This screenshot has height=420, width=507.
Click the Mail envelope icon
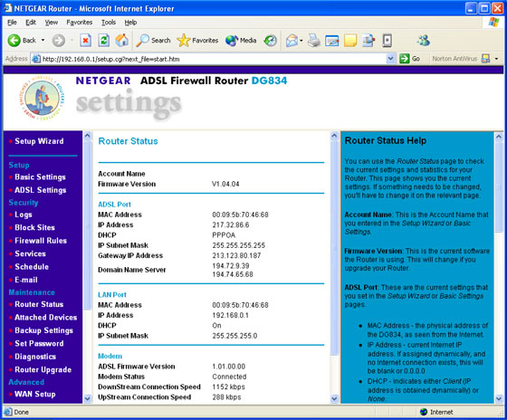[x=292, y=41]
